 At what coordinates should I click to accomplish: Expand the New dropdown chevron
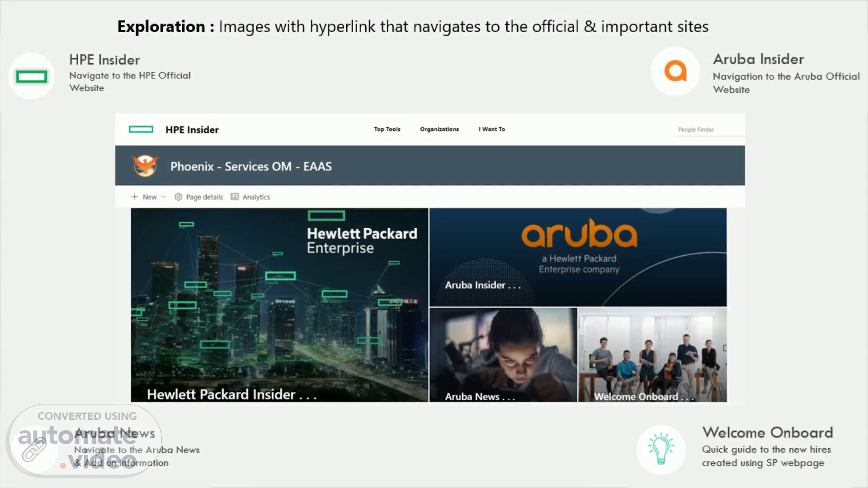click(x=163, y=197)
